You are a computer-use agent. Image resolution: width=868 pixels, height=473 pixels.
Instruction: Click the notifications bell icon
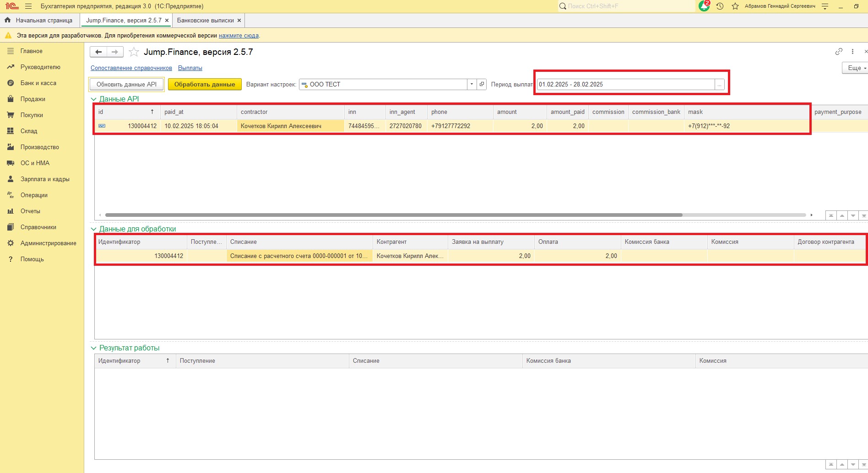click(x=704, y=6)
